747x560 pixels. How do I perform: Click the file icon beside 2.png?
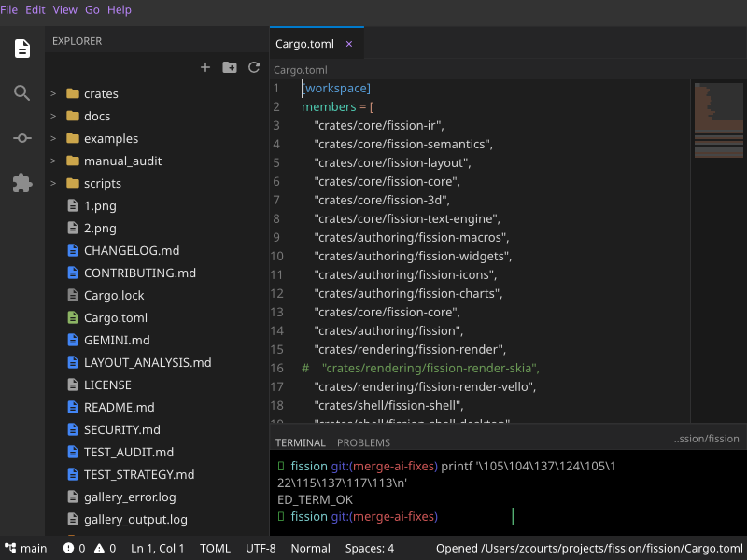[73, 228]
